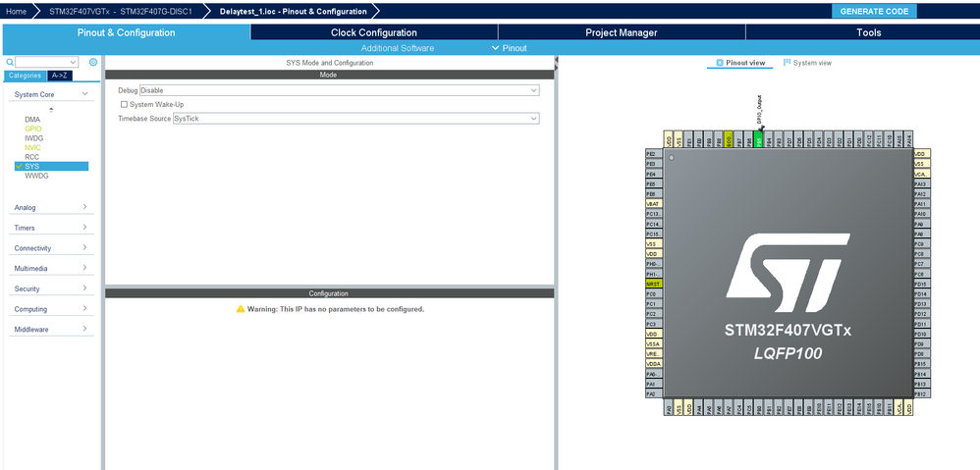
Task: Select the NRST pin on chip
Action: pos(654,284)
